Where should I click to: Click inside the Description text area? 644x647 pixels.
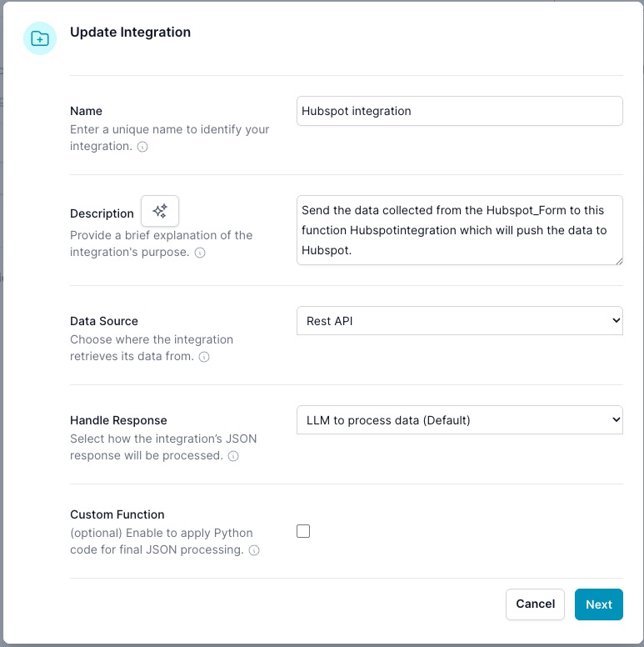(x=459, y=230)
